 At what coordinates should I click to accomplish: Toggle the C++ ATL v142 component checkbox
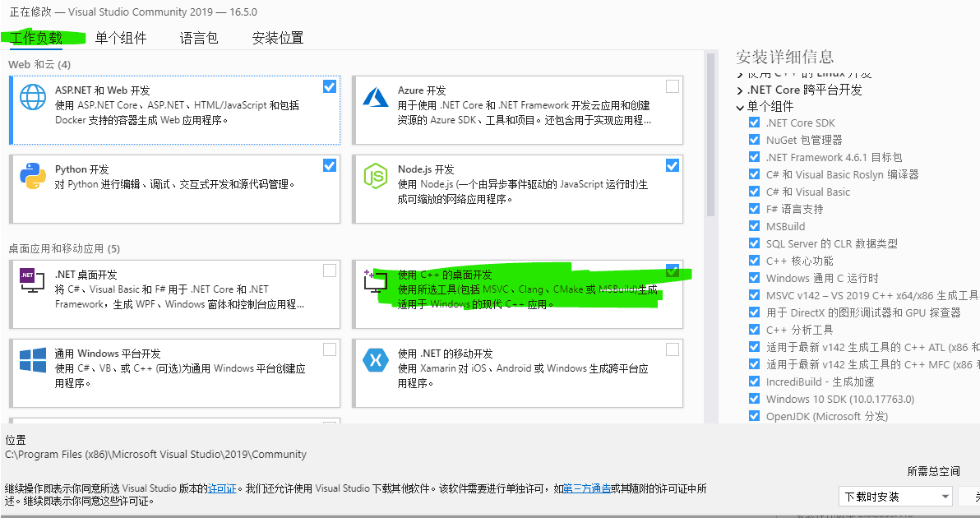(755, 347)
